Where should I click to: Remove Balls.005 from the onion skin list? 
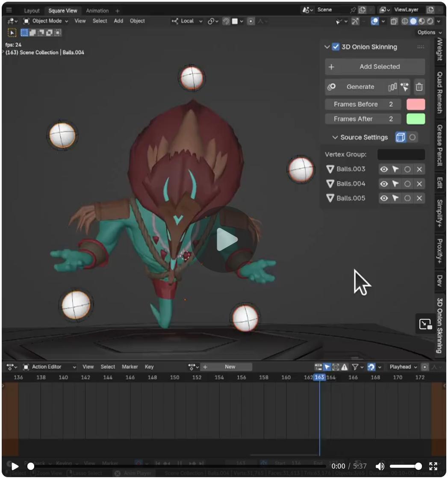pyautogui.click(x=419, y=198)
